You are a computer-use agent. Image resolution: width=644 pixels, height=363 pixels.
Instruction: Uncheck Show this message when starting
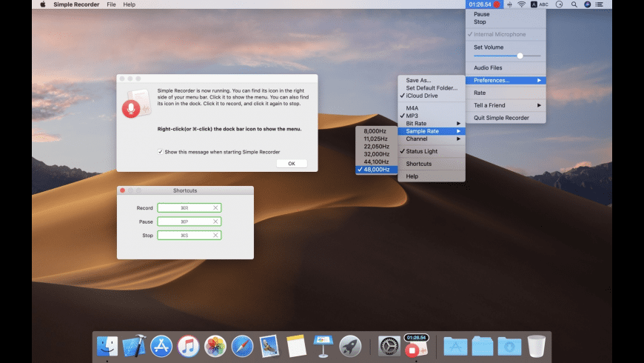tap(160, 152)
